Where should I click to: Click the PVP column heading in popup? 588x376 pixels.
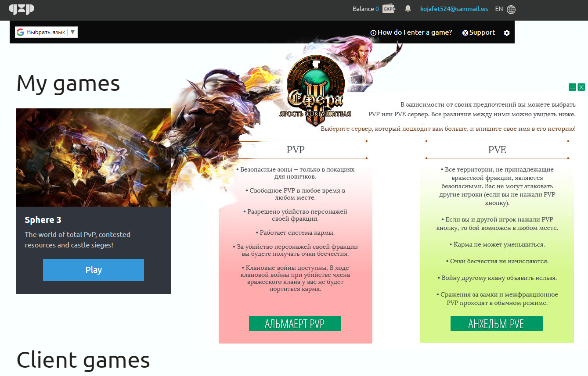[x=296, y=150]
